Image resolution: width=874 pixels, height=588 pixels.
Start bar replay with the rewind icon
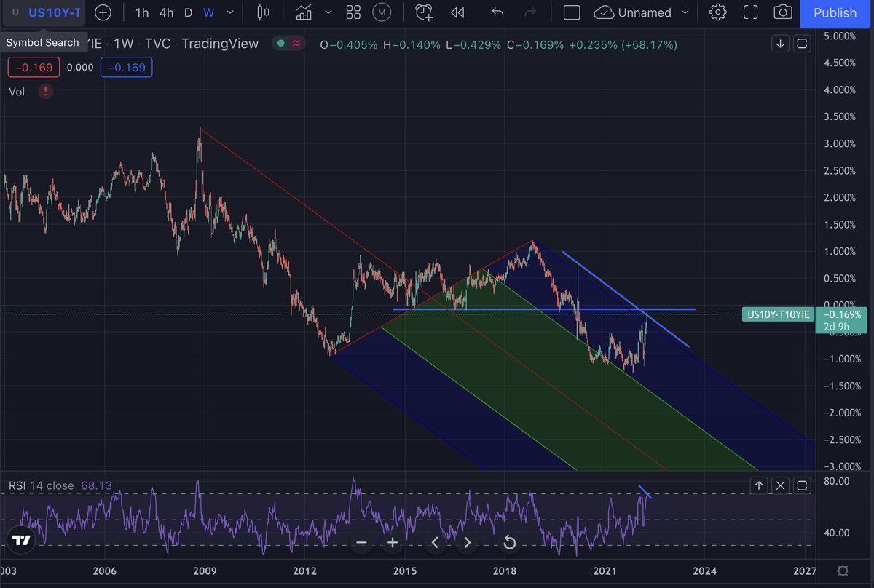(x=457, y=12)
